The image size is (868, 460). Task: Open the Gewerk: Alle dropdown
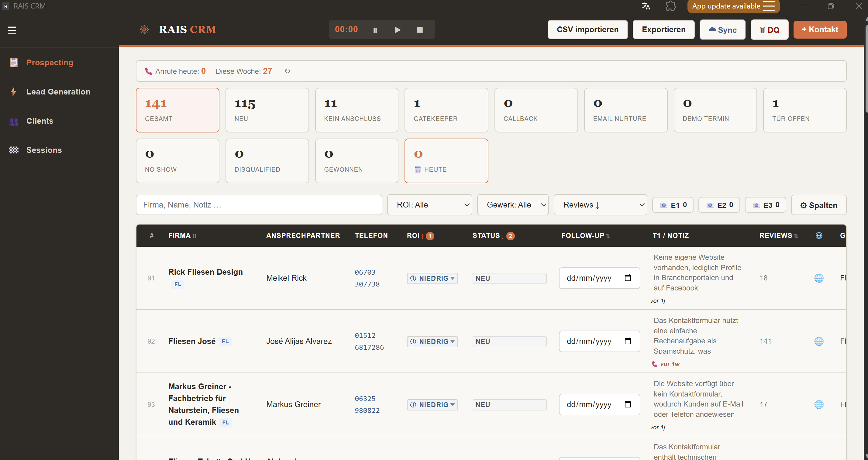(x=513, y=205)
